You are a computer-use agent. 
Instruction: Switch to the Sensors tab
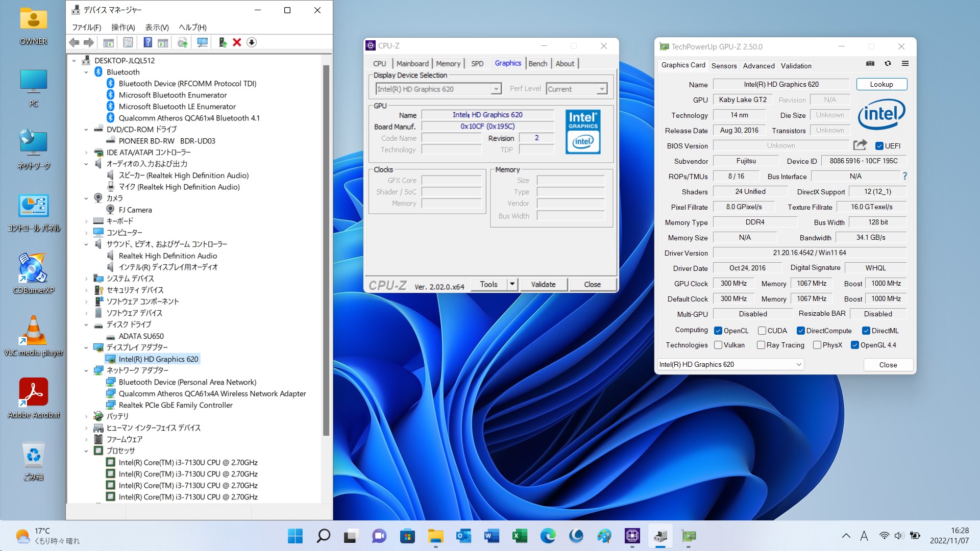(724, 65)
